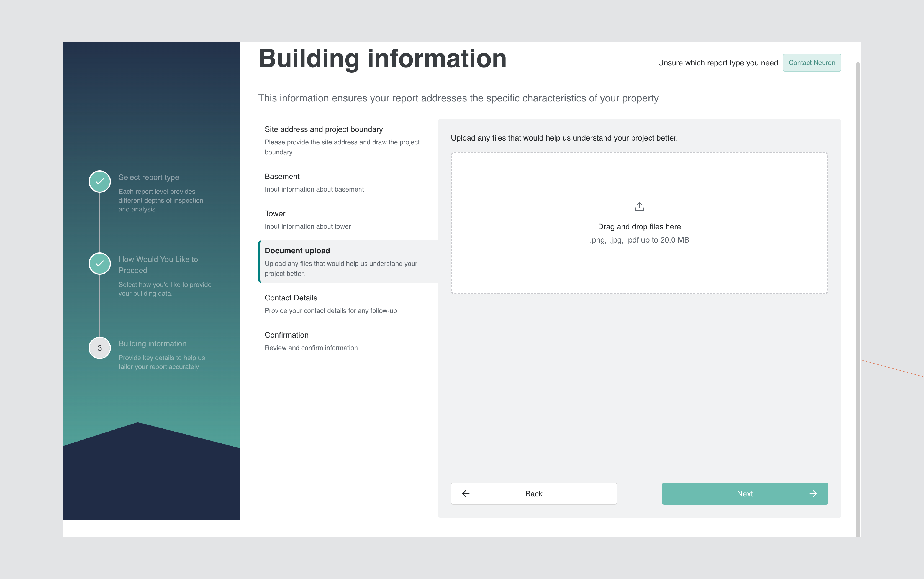Go to the Tower section

coord(275,214)
